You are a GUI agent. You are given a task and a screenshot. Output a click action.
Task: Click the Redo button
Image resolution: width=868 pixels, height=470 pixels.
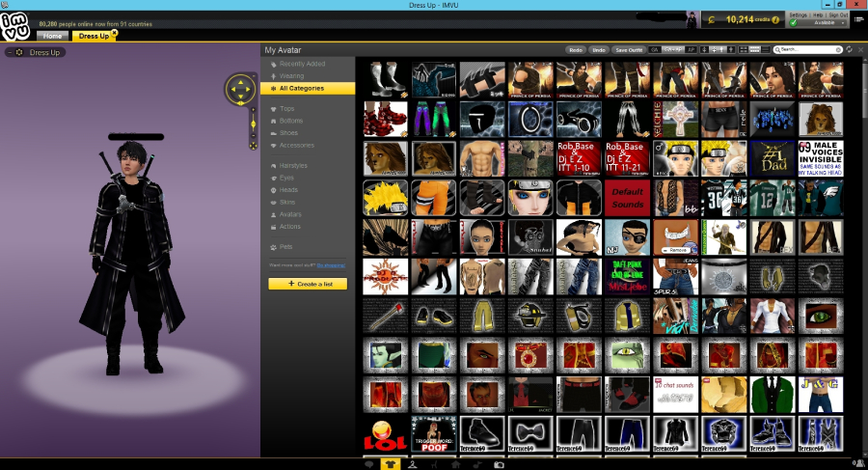click(576, 50)
